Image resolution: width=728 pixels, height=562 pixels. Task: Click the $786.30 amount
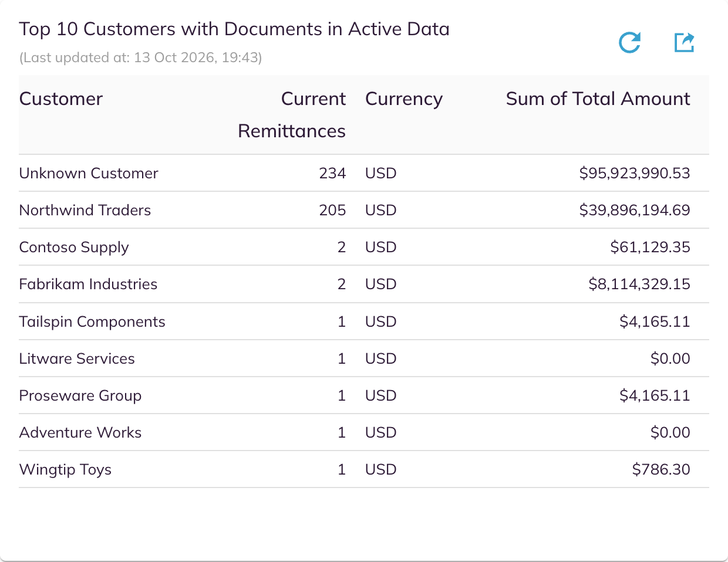coord(661,469)
